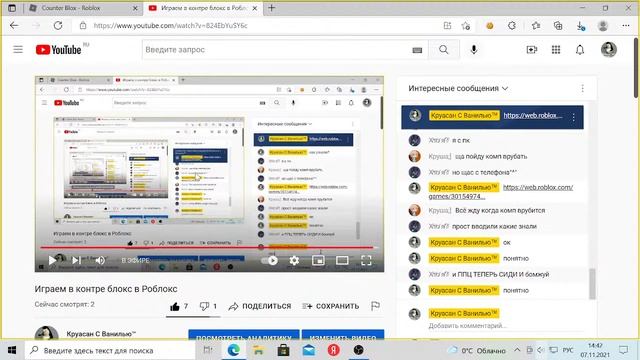640x360 pixels.
Task: Open the pinned web.roblox link
Action: point(533,116)
